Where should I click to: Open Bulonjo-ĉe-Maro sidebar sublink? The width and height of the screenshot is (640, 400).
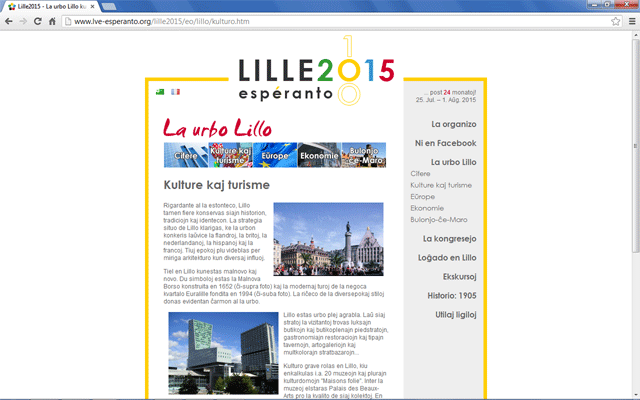tap(439, 219)
